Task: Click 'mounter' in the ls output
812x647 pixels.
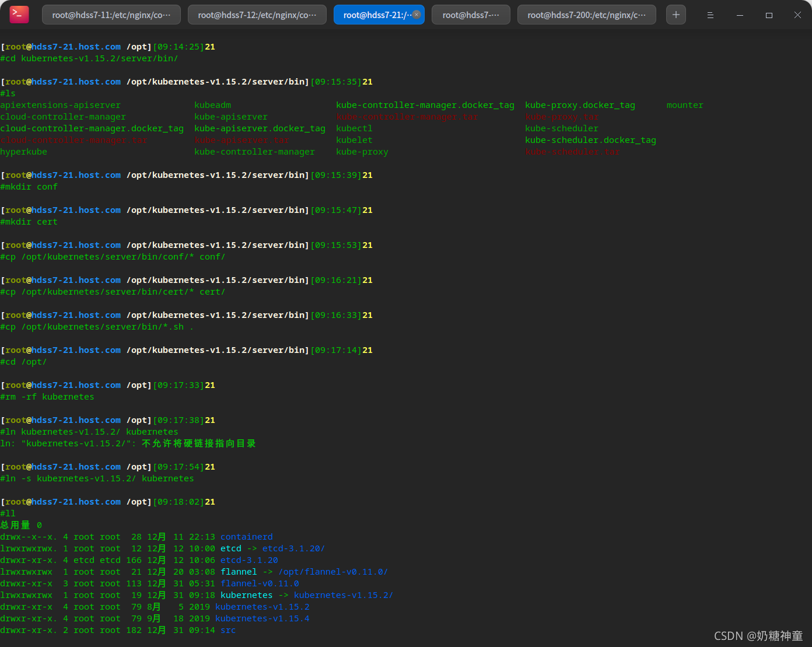Action: pos(685,105)
